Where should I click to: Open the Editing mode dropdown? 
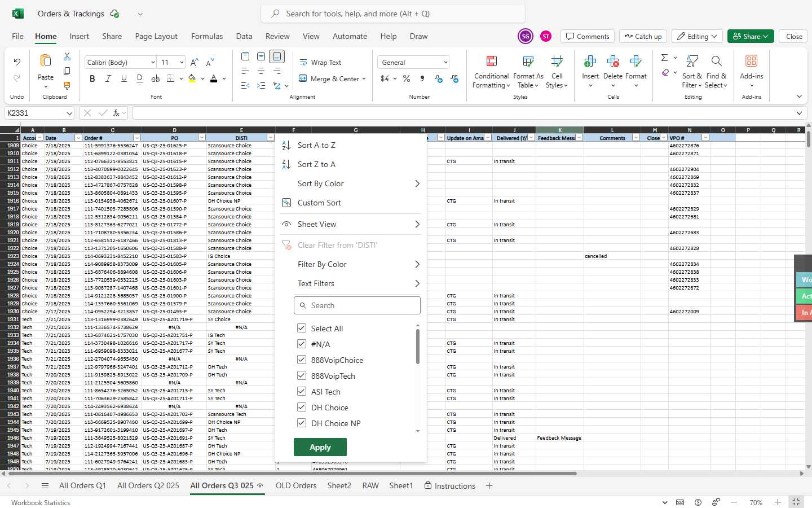coord(698,36)
